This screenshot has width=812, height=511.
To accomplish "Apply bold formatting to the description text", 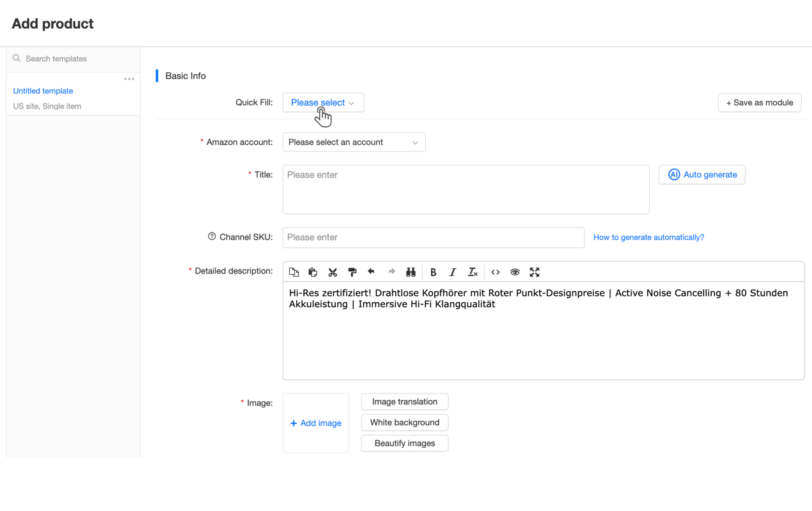I will click(x=433, y=271).
